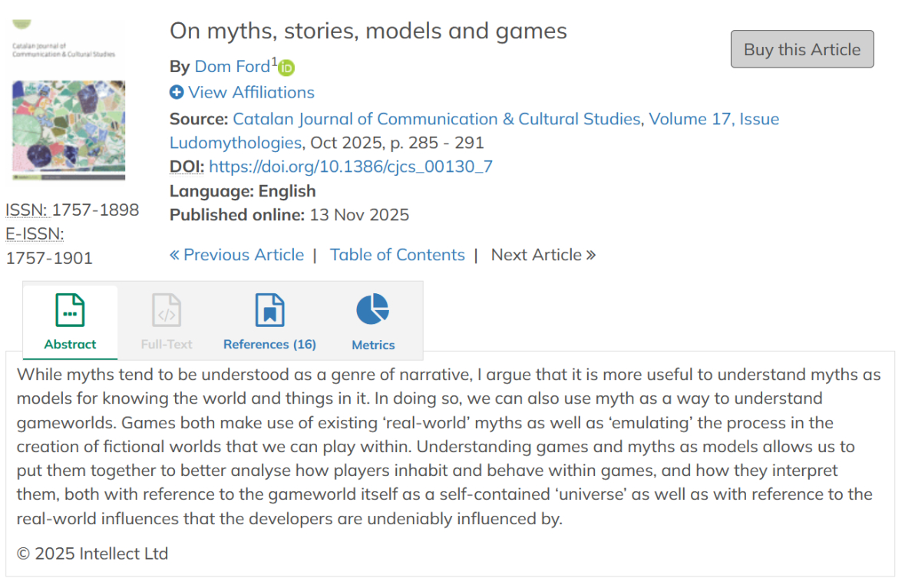Open the Catalan Journal of Communication source link

pos(436,119)
